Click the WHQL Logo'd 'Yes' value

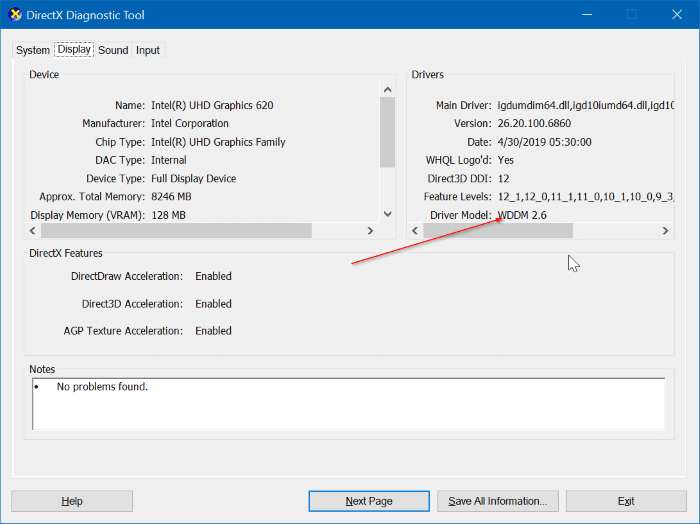tap(506, 160)
